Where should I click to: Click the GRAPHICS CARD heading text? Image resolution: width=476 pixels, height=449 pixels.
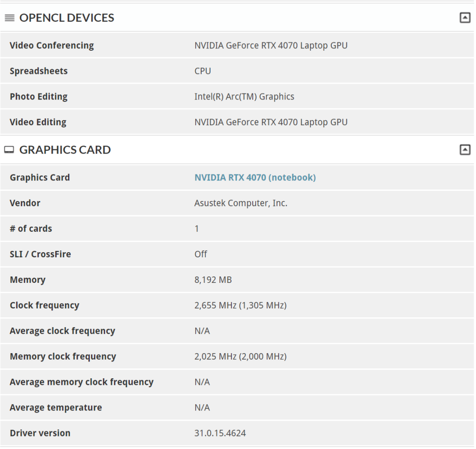(x=65, y=150)
